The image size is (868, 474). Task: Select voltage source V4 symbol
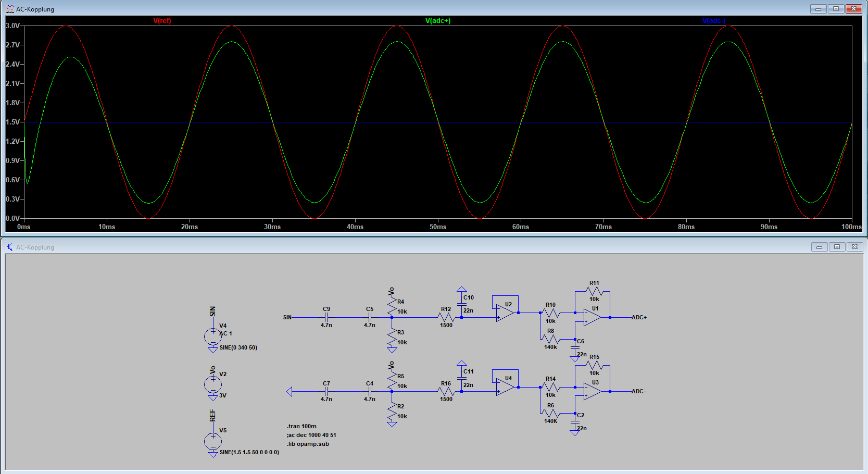pos(213,336)
